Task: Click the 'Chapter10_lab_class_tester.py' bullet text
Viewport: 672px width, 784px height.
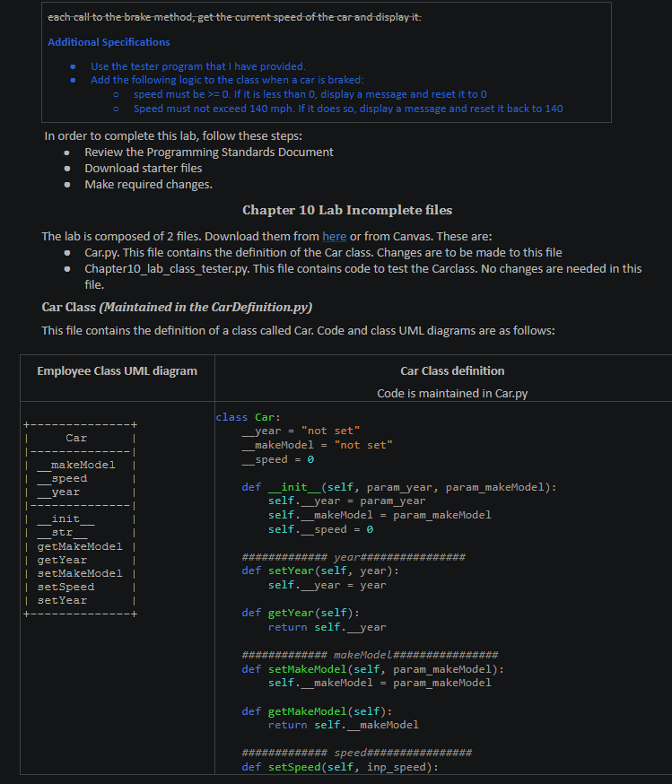Action: 363,276
